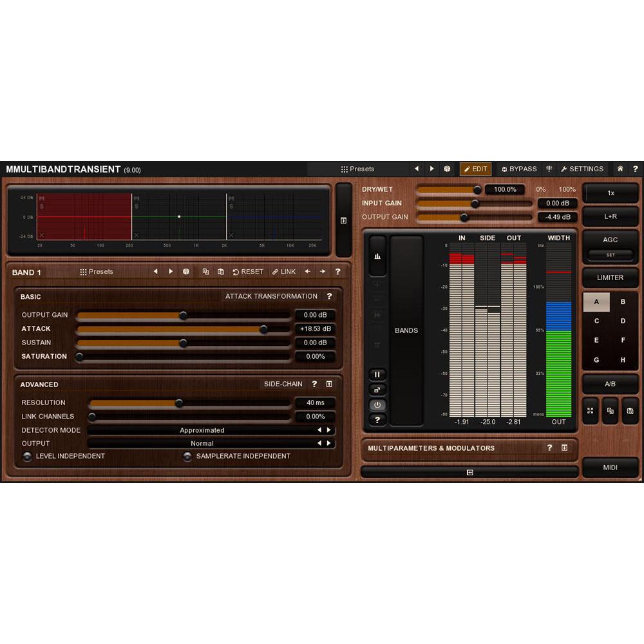Open the analyzer icon beside the meters
The image size is (644, 644).
(377, 255)
